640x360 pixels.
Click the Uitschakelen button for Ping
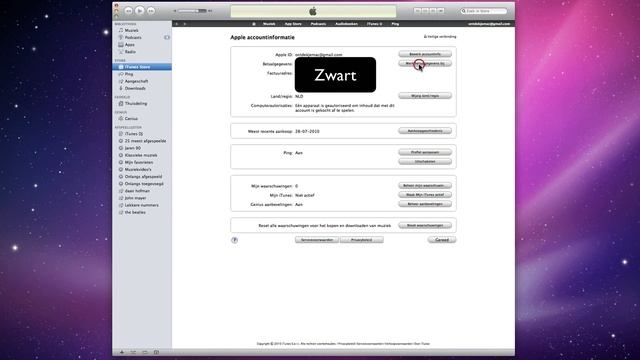[x=425, y=162]
